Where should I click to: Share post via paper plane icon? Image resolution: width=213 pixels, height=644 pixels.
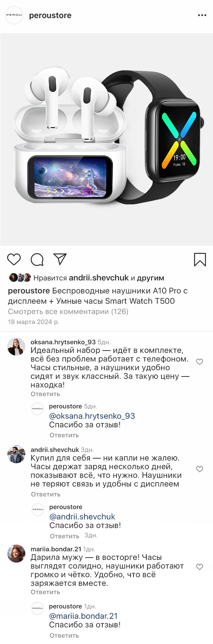coord(60,259)
